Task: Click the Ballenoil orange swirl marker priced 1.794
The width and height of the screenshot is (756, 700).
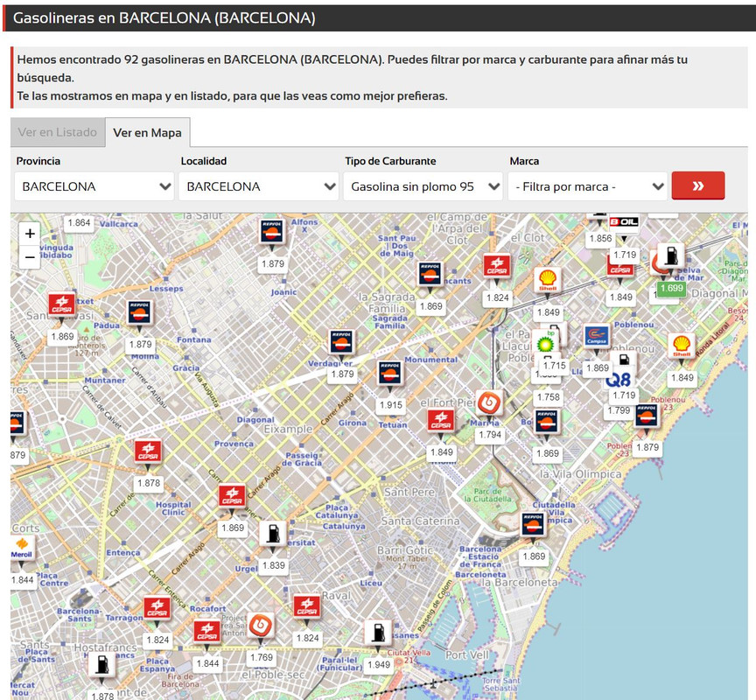Action: [x=489, y=402]
